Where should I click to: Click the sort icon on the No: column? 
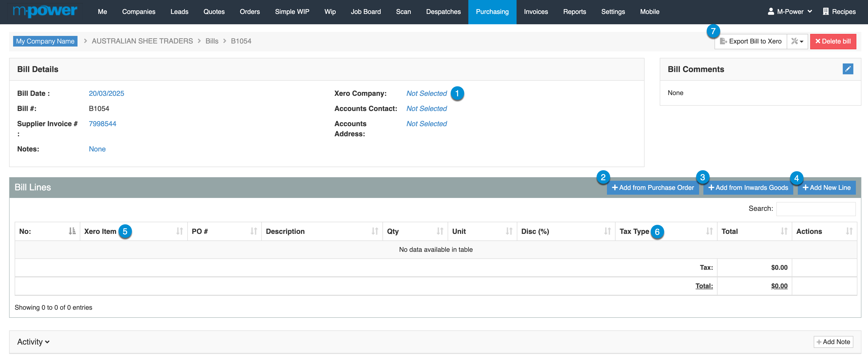[x=71, y=231]
